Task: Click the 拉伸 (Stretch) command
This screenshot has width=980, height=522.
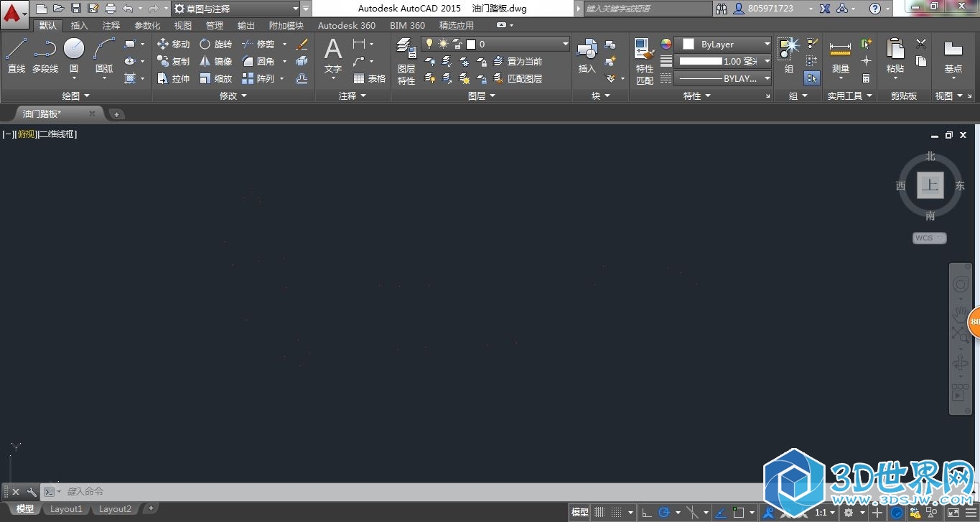Action: point(173,78)
